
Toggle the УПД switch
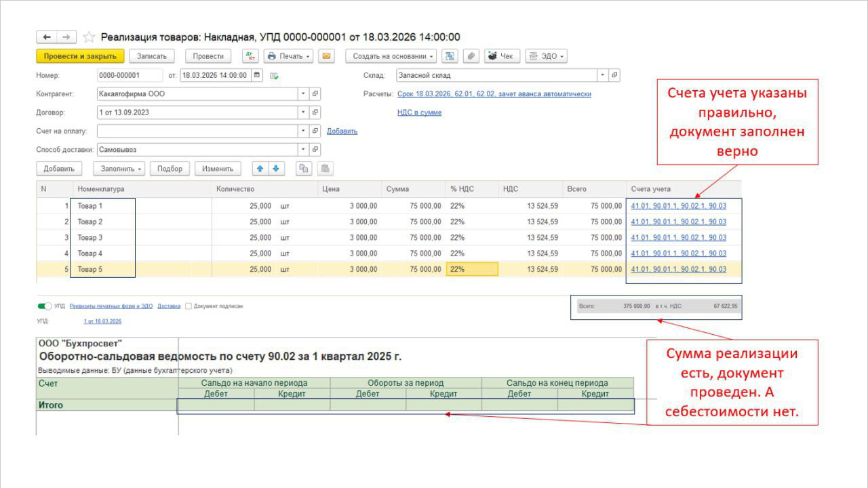(x=45, y=306)
